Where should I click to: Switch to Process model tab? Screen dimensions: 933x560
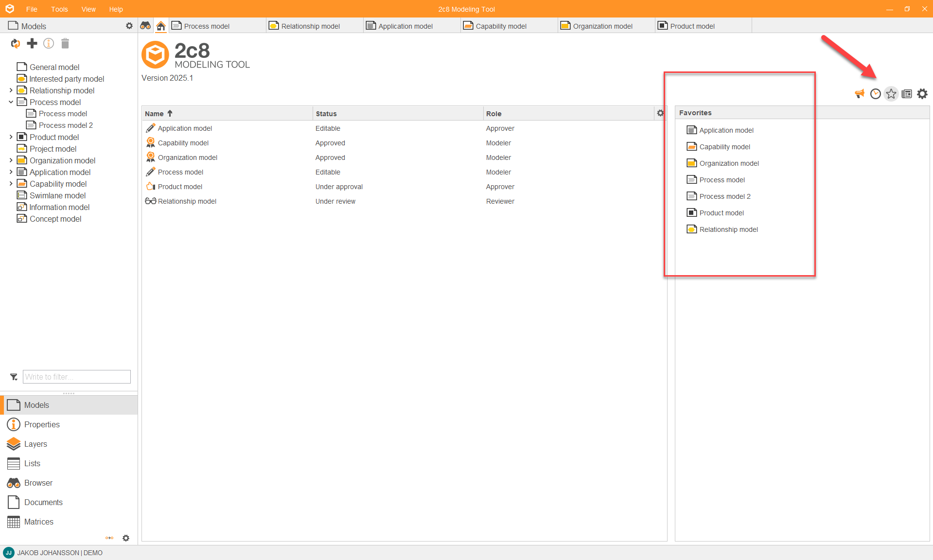tap(217, 26)
